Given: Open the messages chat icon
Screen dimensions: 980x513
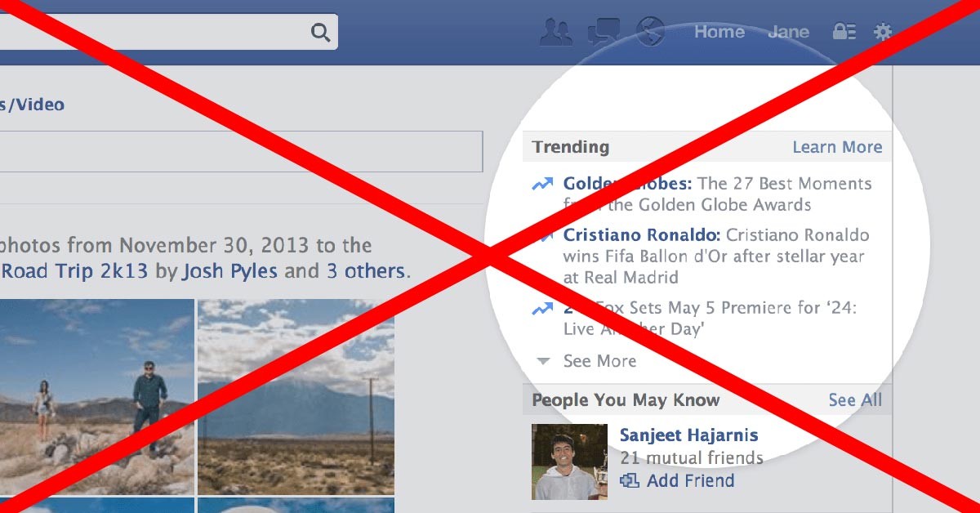Looking at the screenshot, I should pyautogui.click(x=604, y=32).
